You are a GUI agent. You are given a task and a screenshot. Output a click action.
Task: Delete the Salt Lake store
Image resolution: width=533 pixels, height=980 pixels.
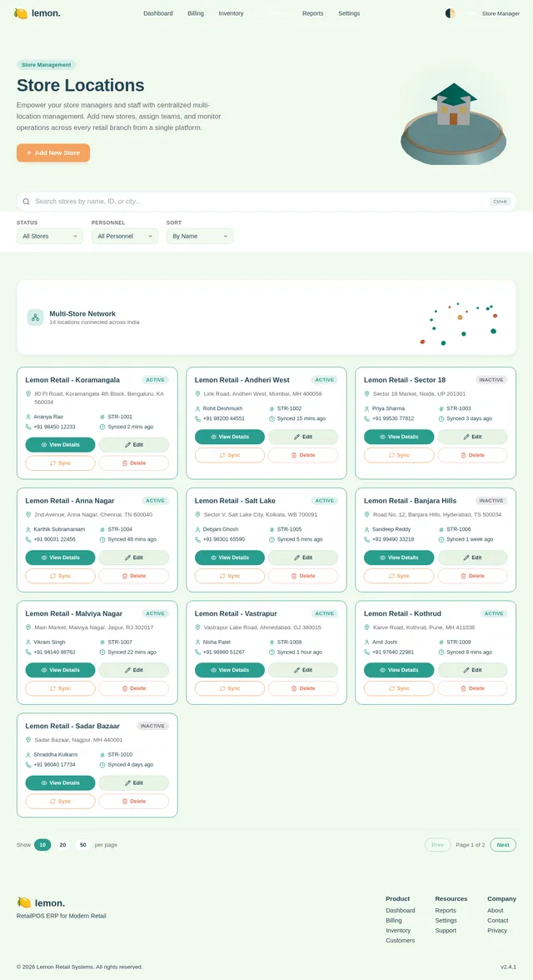(x=303, y=576)
